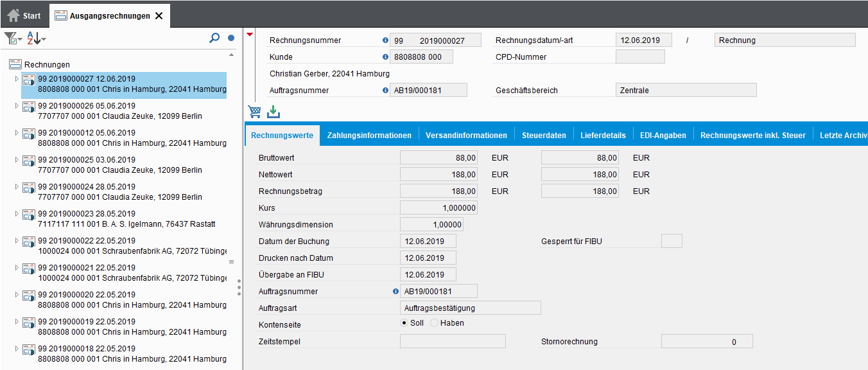Click invoice icon of row 2019000024
The height and width of the screenshot is (370, 868).
(29, 188)
